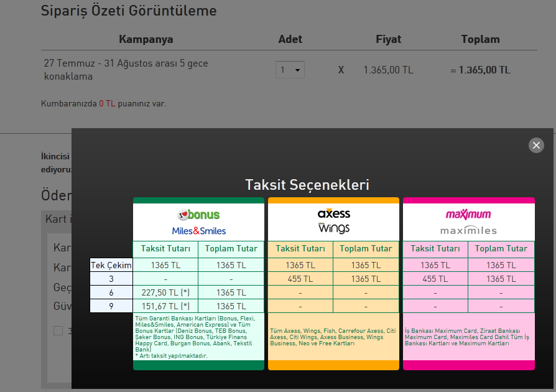Click Maximum total for 3 installments

coord(501,279)
